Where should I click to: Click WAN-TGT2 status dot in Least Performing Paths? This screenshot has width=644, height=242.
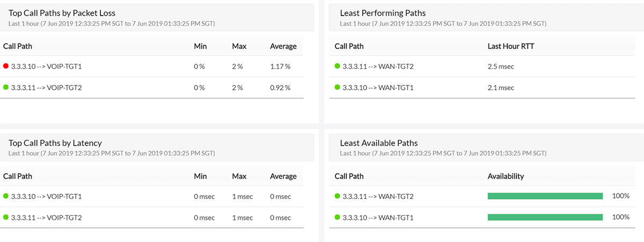pyautogui.click(x=337, y=66)
